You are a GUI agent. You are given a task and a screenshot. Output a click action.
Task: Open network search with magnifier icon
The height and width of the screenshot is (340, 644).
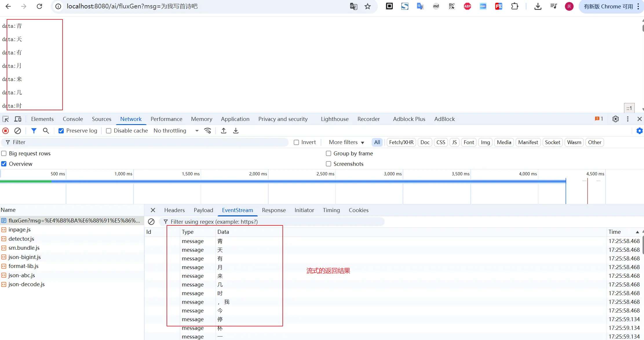(46, 131)
